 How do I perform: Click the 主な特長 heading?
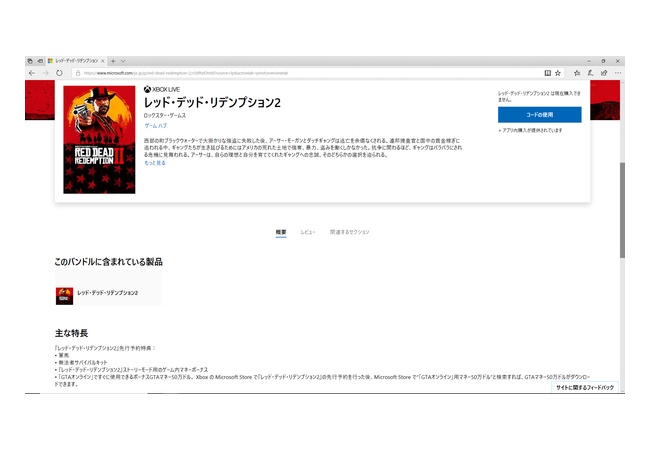point(71,333)
